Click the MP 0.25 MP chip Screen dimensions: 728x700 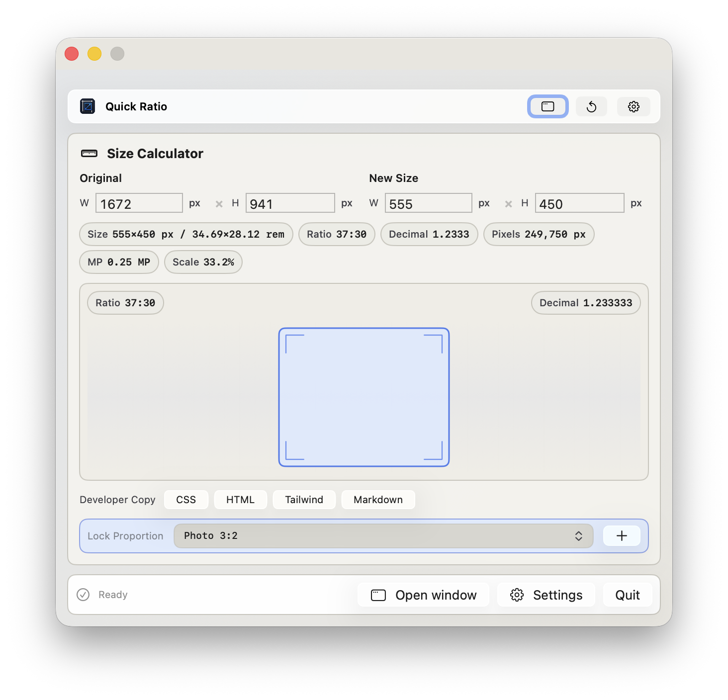point(119,262)
